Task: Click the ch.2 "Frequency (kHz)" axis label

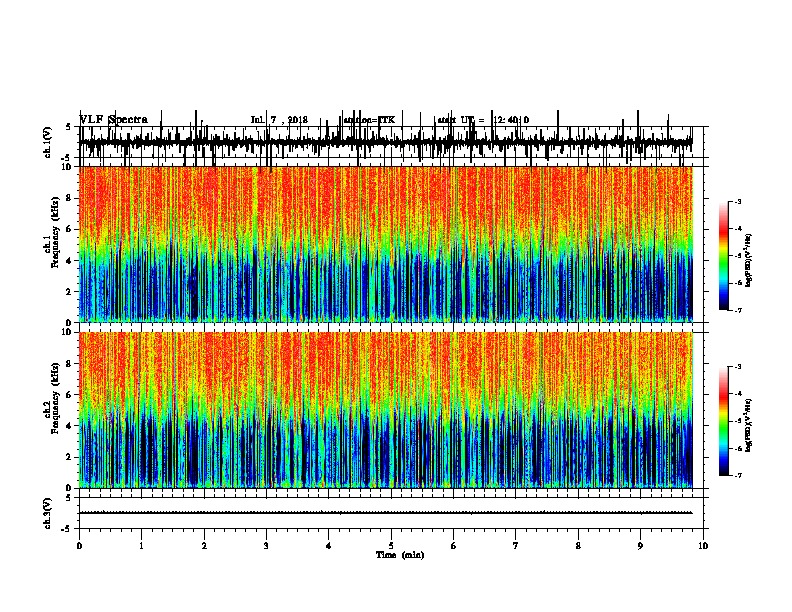Action: pos(55,398)
